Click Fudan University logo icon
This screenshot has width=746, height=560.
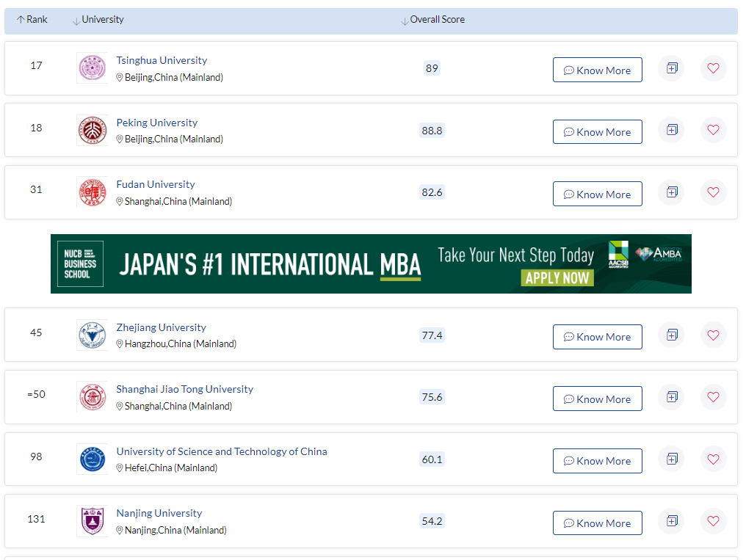(x=92, y=192)
